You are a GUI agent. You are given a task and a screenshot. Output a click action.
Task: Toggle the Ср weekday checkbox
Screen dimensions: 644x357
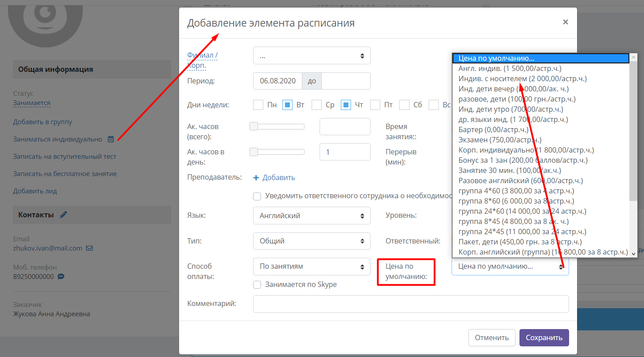316,105
